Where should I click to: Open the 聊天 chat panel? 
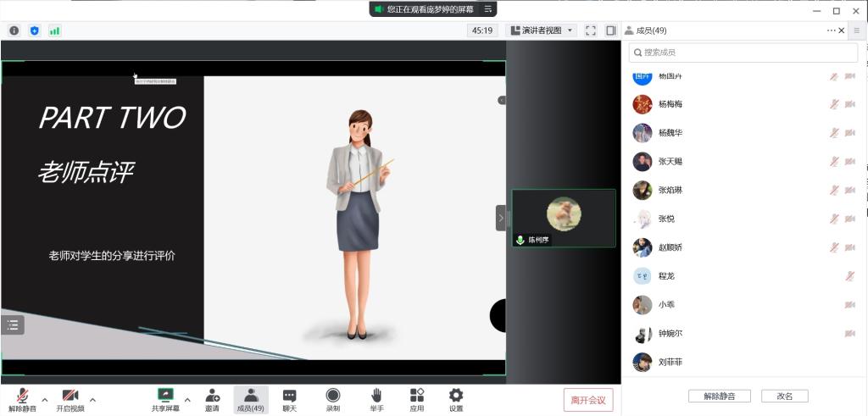click(x=289, y=399)
